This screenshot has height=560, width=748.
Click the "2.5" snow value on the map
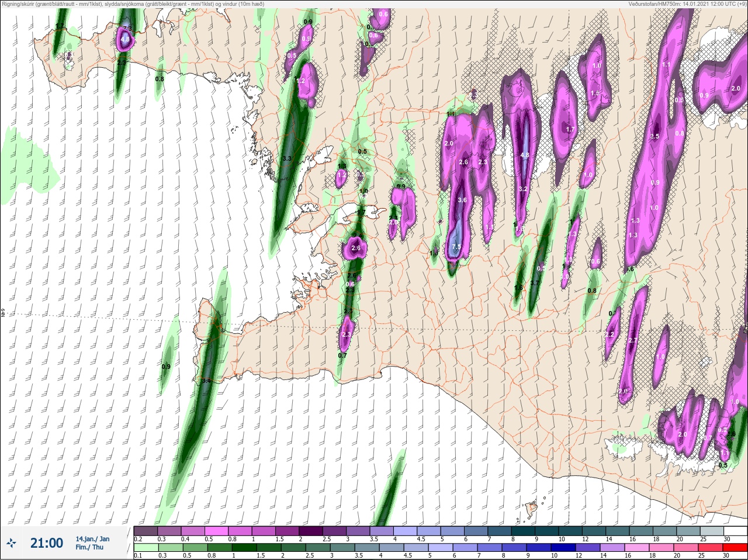click(x=654, y=136)
